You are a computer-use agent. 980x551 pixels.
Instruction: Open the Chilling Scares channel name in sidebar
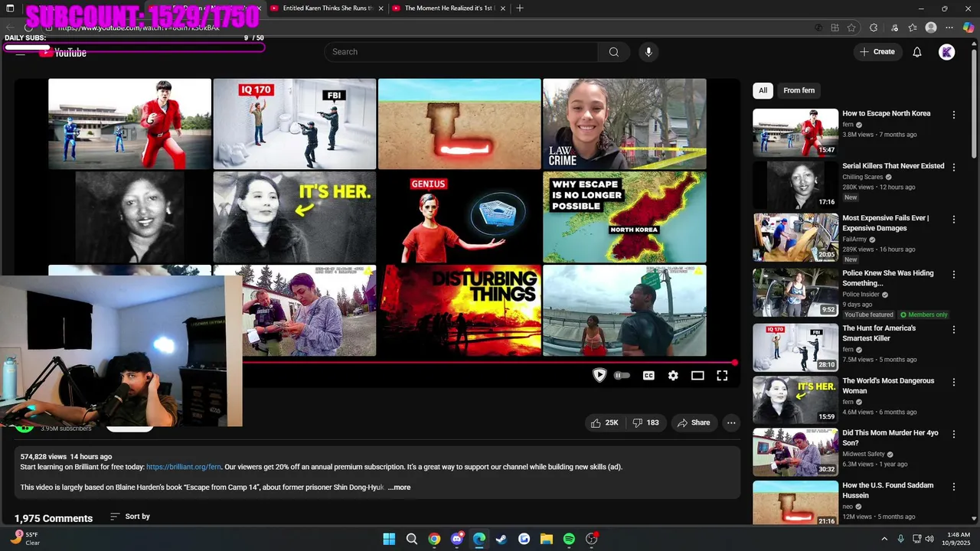[x=863, y=177]
